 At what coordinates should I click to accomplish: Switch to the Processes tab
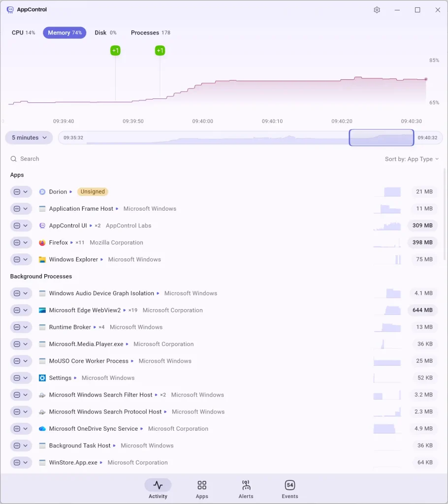pos(150,33)
